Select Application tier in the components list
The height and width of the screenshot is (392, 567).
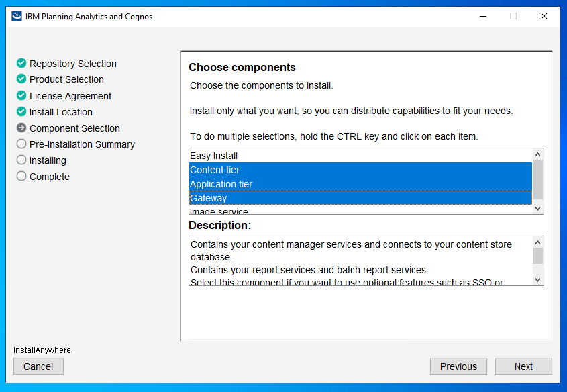click(360, 184)
